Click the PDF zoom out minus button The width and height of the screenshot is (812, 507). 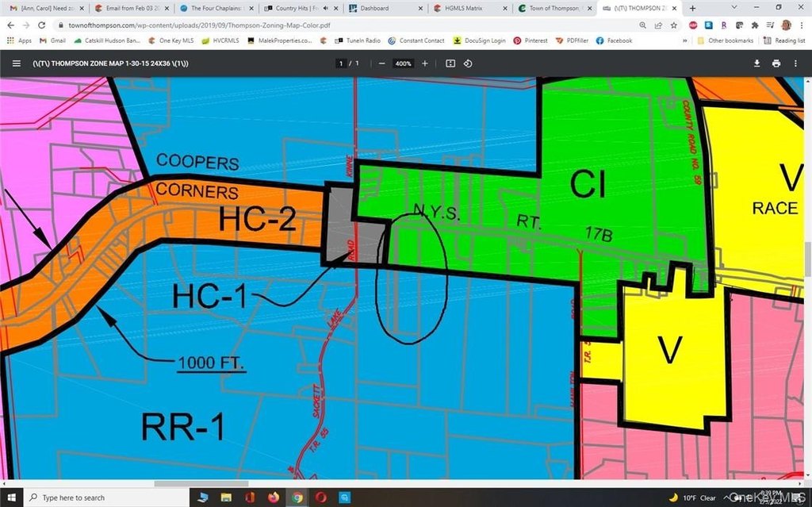click(381, 63)
